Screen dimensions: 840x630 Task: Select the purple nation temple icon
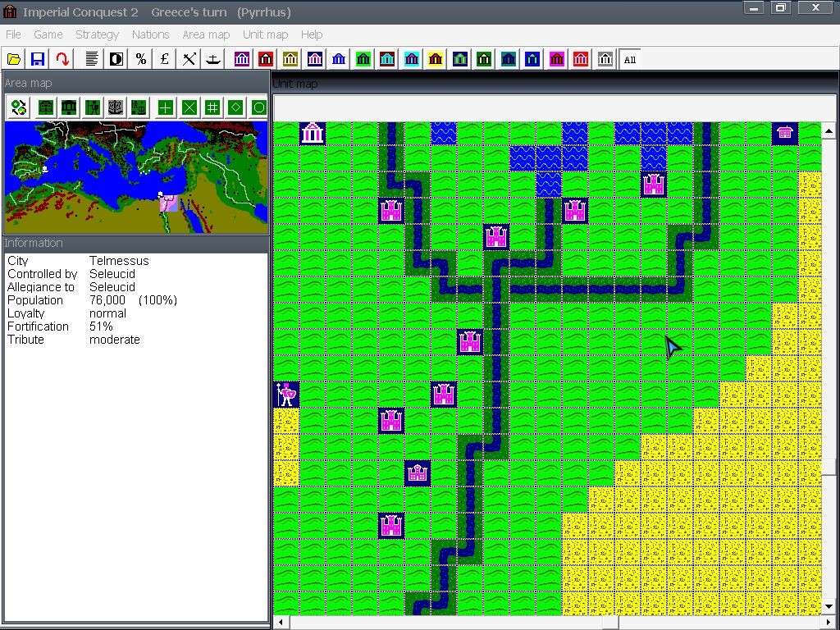click(242, 59)
